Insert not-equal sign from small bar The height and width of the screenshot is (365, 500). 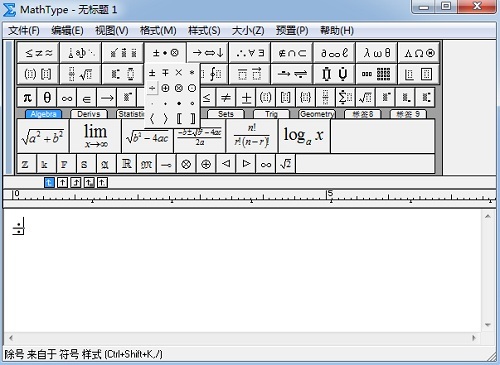(x=226, y=98)
